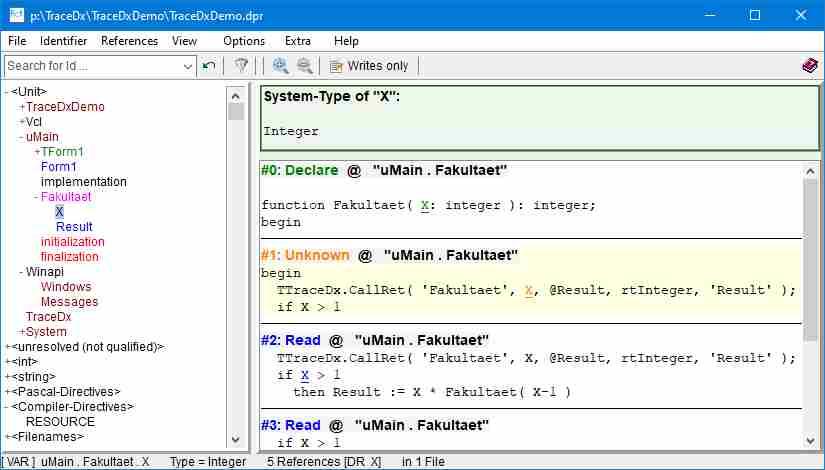Expand the System tree node
Screen dimensions: 825x470
coord(22,332)
